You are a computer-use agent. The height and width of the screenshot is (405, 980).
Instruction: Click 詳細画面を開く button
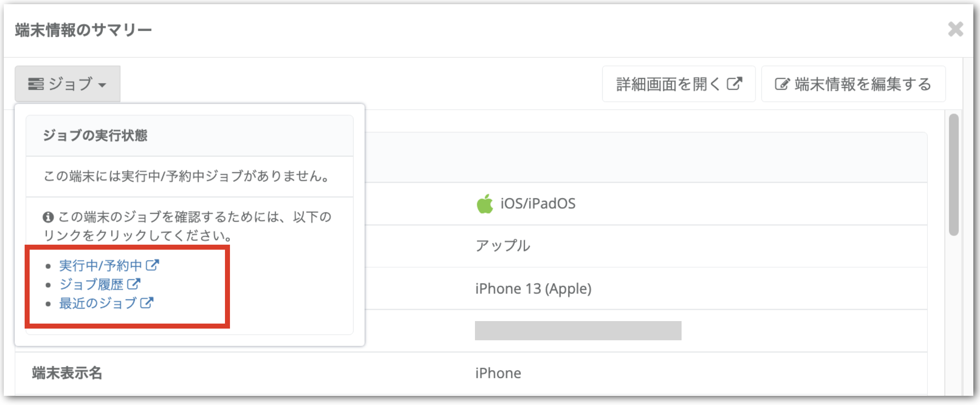point(679,84)
